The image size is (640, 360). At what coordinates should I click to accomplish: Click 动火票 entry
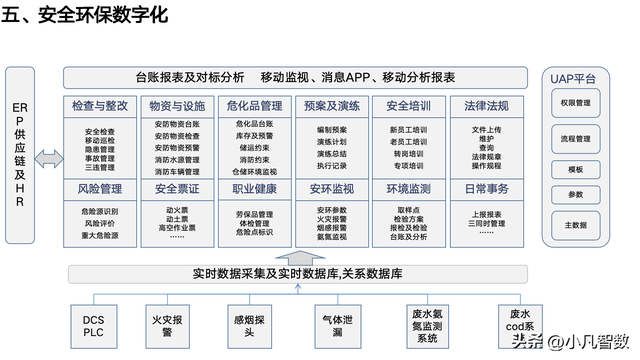[177, 210]
